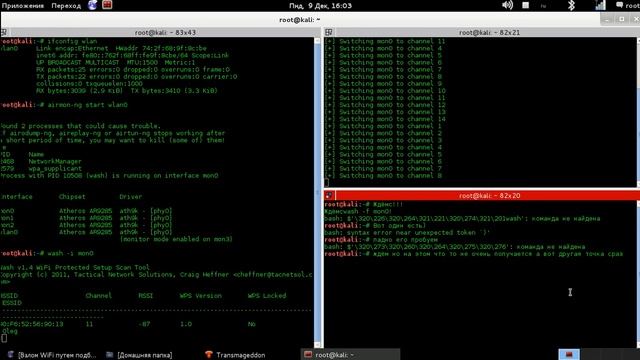640x360 pixels.
Task: Click 'Wash v1.4 WiFi Protected Setup Scan Tool' line
Action: tap(75, 268)
